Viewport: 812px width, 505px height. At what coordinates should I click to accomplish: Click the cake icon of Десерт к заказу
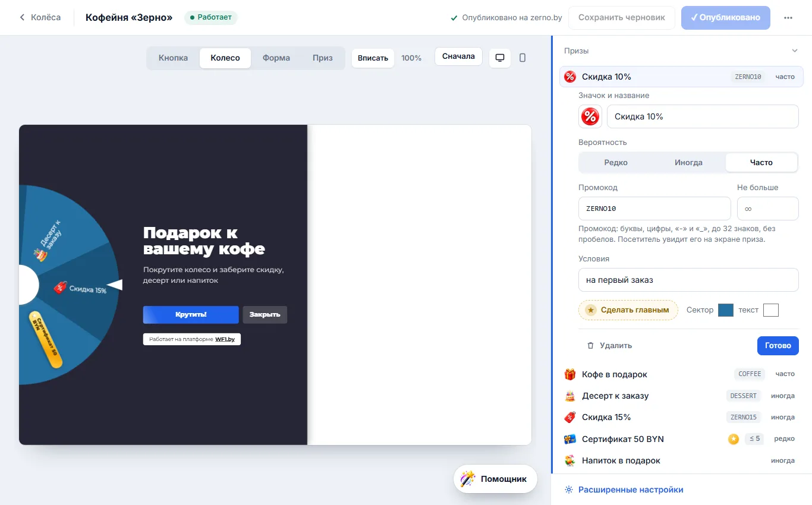tap(570, 396)
